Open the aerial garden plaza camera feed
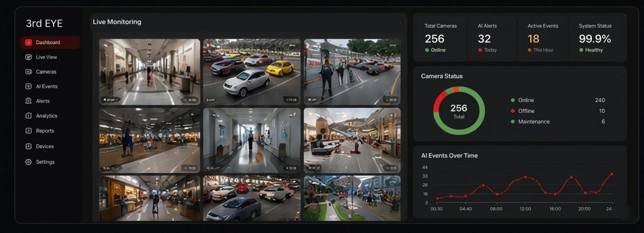644x233 pixels. pyautogui.click(x=352, y=198)
